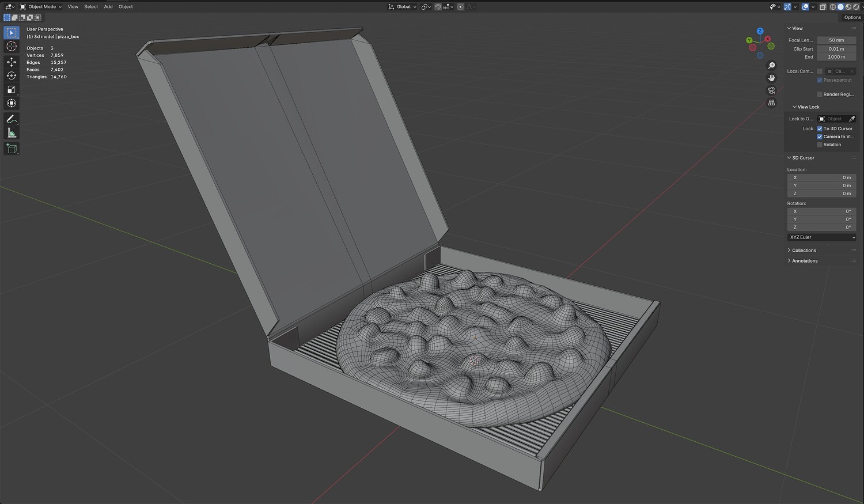Select the Select Box tool
This screenshot has width=864, height=504.
pyautogui.click(x=12, y=33)
